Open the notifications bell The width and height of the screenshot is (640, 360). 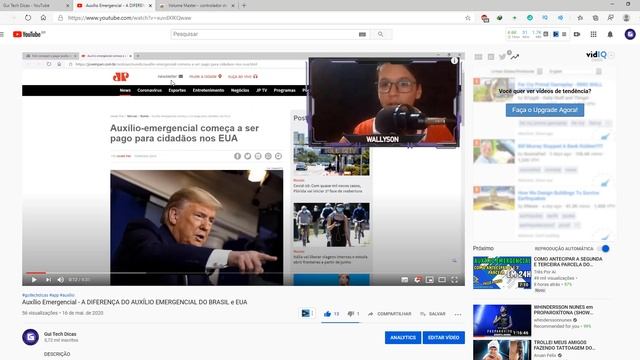coord(610,34)
